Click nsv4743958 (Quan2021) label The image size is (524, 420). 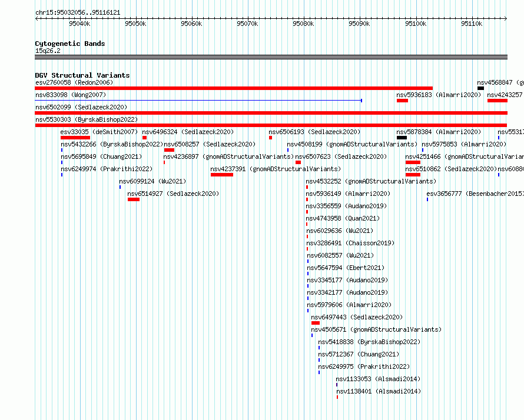pos(343,218)
